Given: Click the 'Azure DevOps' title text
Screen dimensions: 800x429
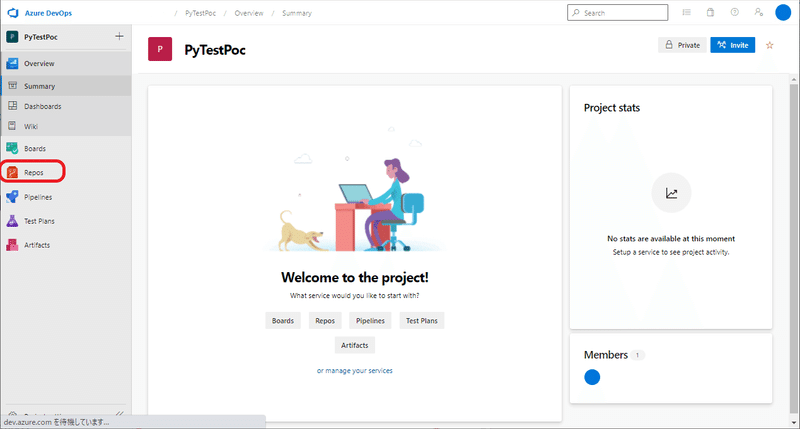Looking at the screenshot, I should (48, 13).
